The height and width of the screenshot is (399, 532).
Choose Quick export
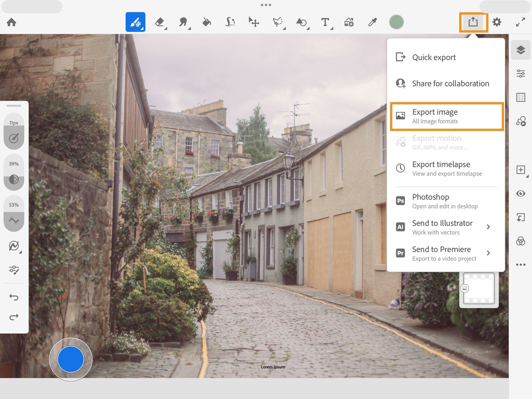pyautogui.click(x=446, y=57)
